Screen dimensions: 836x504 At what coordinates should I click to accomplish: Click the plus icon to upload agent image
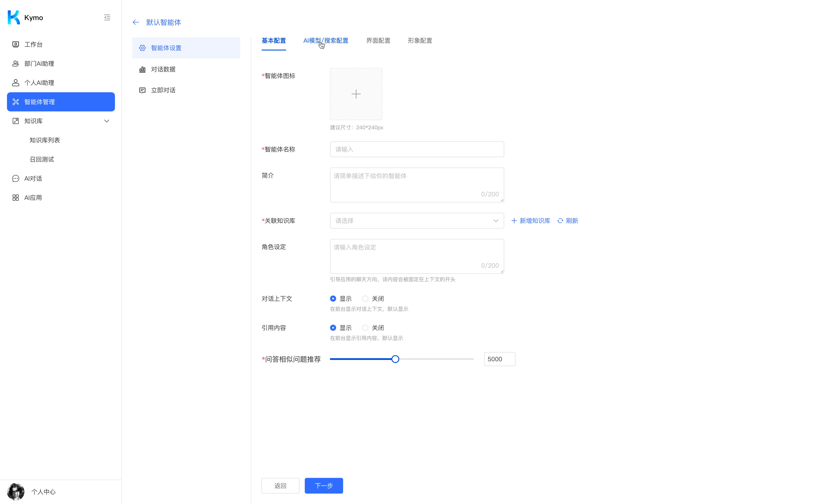(x=356, y=94)
